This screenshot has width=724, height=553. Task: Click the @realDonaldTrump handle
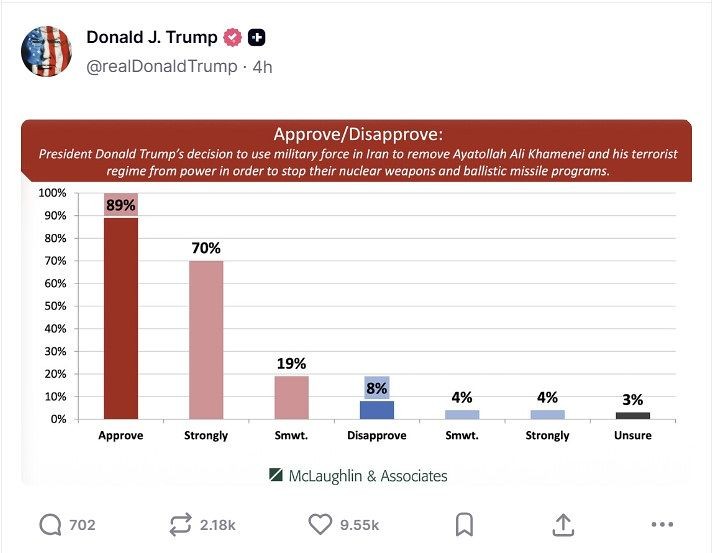161,66
